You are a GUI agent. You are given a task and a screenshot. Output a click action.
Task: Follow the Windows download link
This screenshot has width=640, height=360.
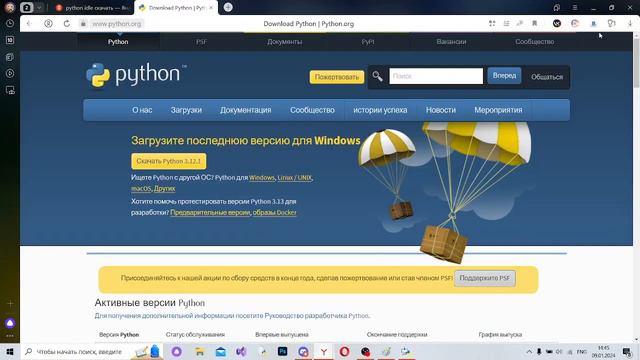pyautogui.click(x=262, y=178)
